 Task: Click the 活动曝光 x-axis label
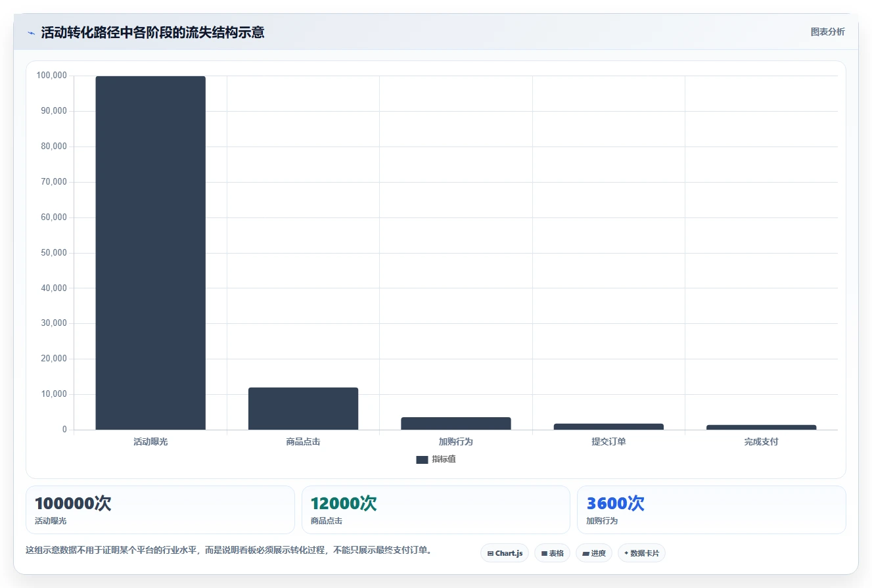tap(150, 442)
